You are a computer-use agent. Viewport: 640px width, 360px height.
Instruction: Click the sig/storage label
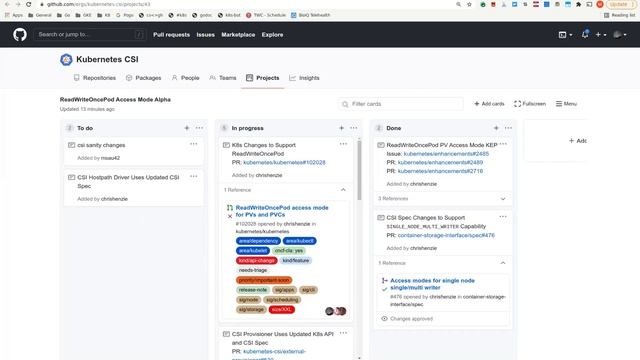click(251, 309)
